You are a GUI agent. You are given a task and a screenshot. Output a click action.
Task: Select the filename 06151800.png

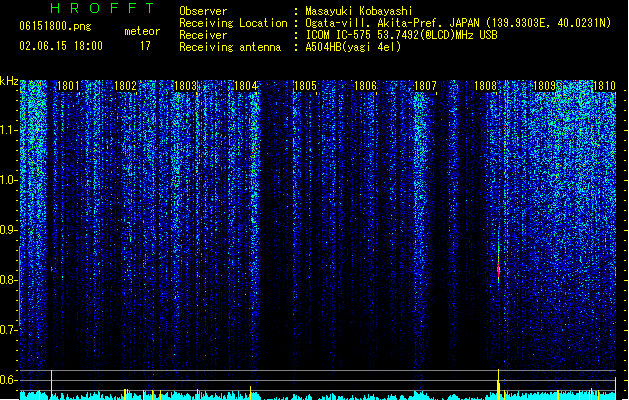[55, 26]
